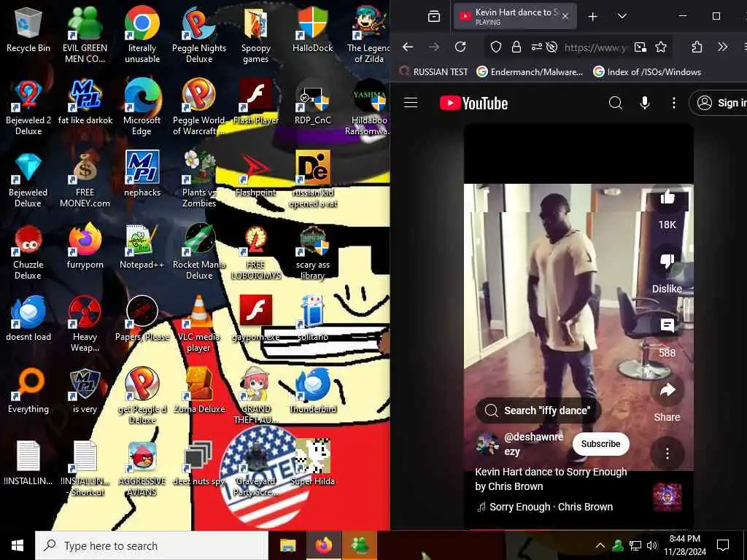Launch VLC media player shortcut
The image size is (747, 560).
tap(199, 324)
